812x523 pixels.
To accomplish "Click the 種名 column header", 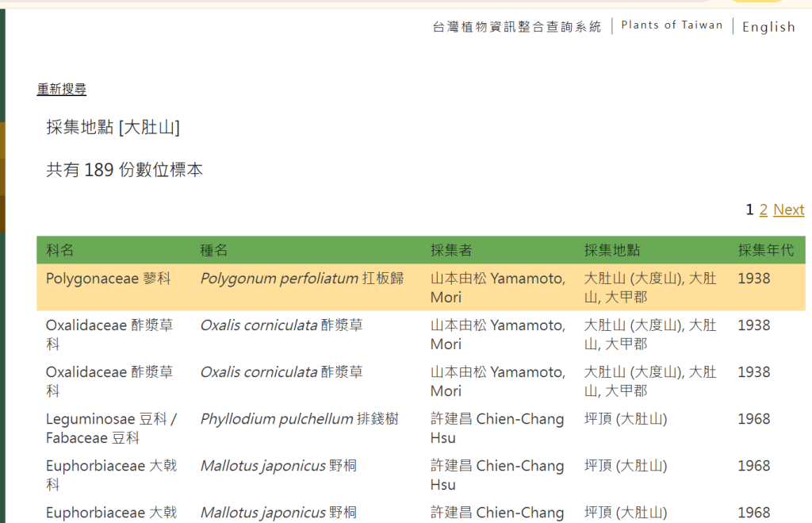I will [x=214, y=251].
